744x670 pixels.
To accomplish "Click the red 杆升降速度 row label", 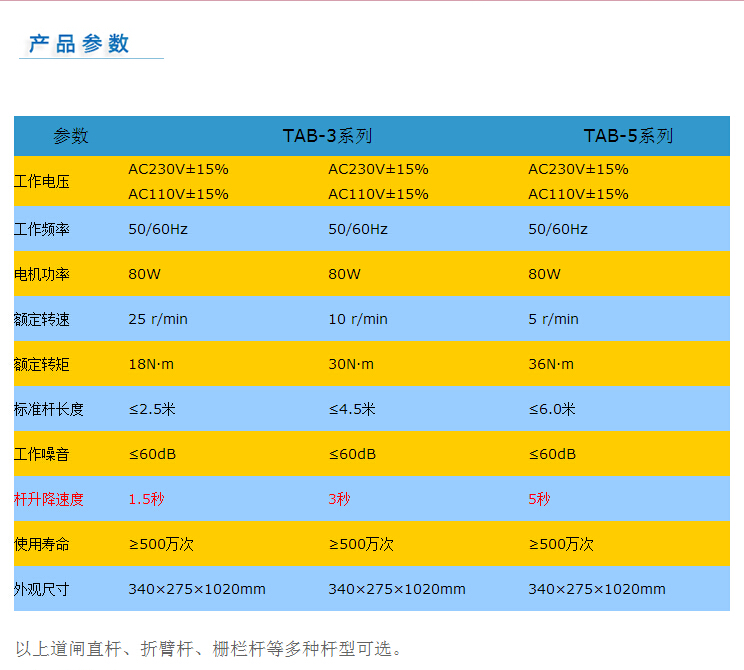I will pyautogui.click(x=49, y=499).
